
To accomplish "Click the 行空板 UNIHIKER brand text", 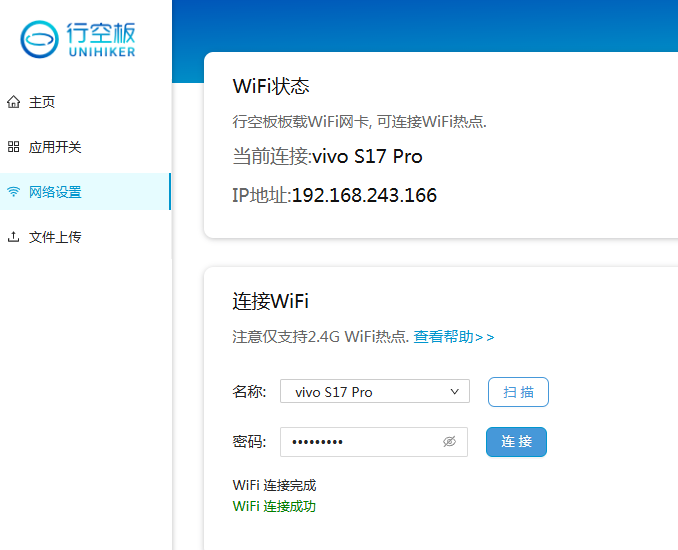I will [100, 38].
